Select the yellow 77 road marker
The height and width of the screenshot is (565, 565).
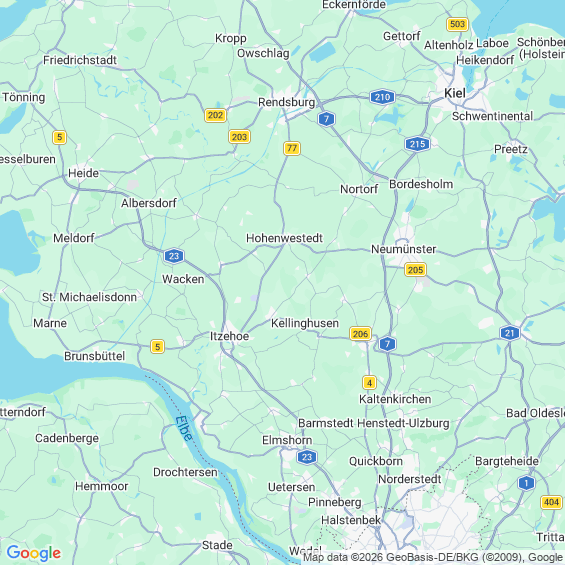click(292, 148)
